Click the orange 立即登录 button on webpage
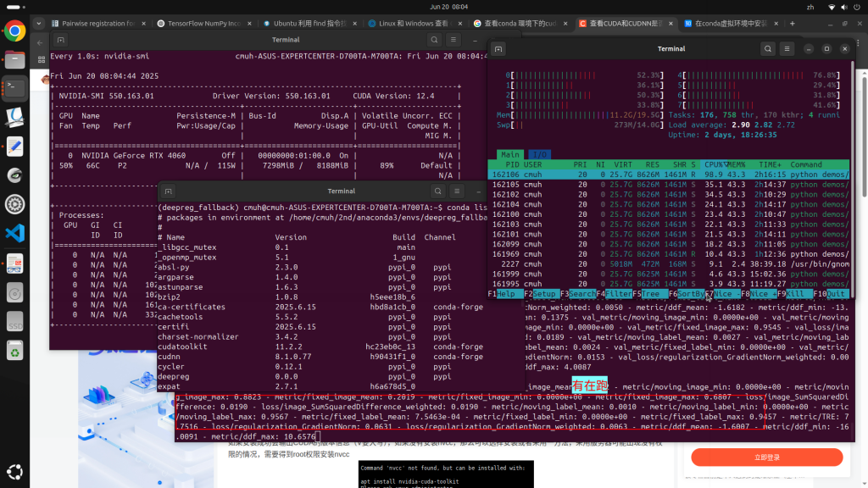Image resolution: width=868 pixels, height=488 pixels. [x=766, y=457]
